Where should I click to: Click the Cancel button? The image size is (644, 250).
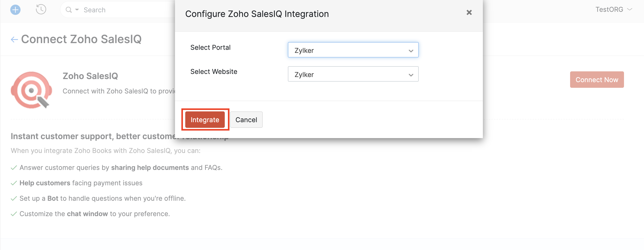(246, 120)
